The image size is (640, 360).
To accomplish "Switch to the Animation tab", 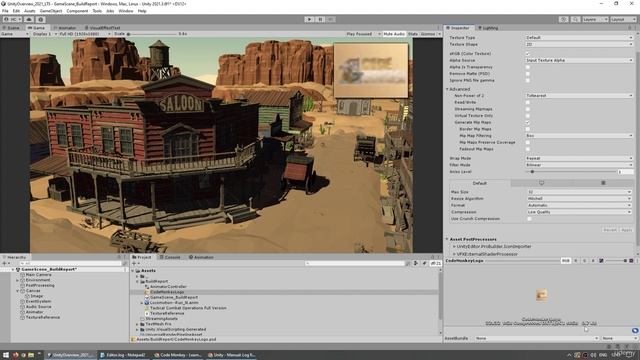I will point(201,257).
